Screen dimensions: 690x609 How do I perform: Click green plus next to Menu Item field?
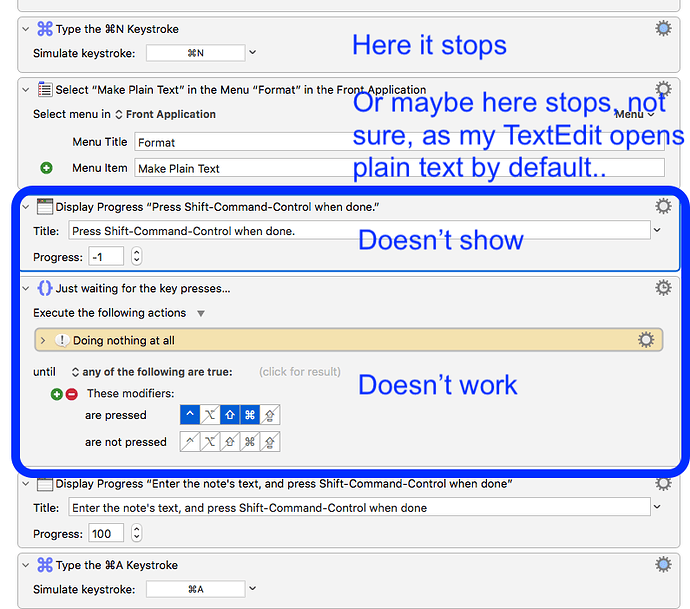[x=46, y=168]
